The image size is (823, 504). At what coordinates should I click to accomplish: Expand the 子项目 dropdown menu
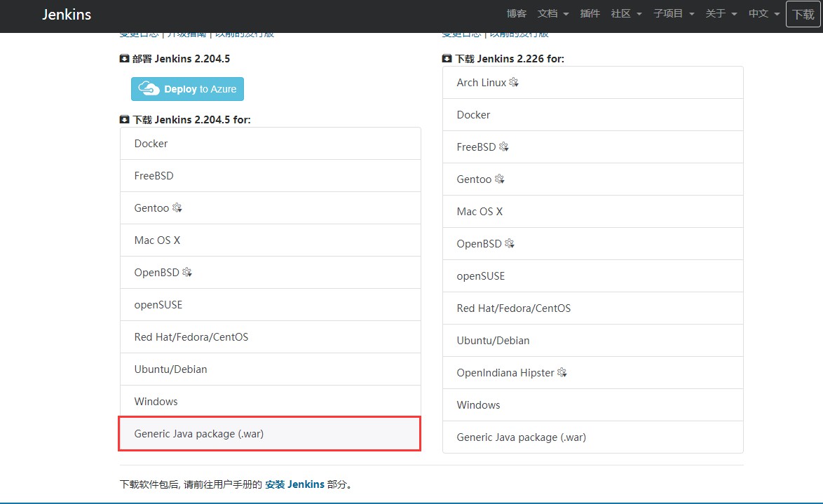pos(674,14)
